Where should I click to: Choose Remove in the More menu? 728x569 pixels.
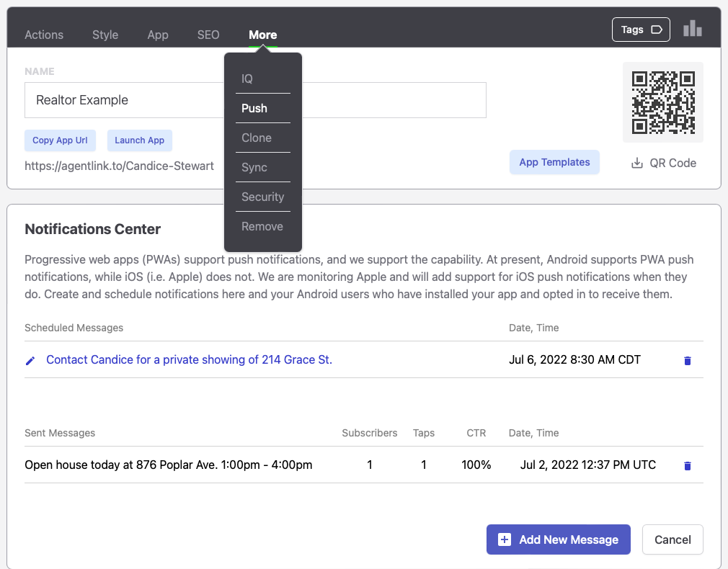click(x=262, y=226)
